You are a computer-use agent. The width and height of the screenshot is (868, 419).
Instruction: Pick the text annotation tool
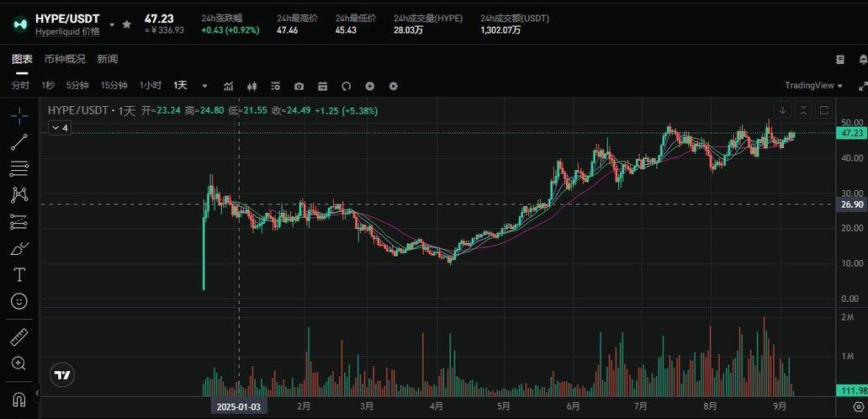19,274
